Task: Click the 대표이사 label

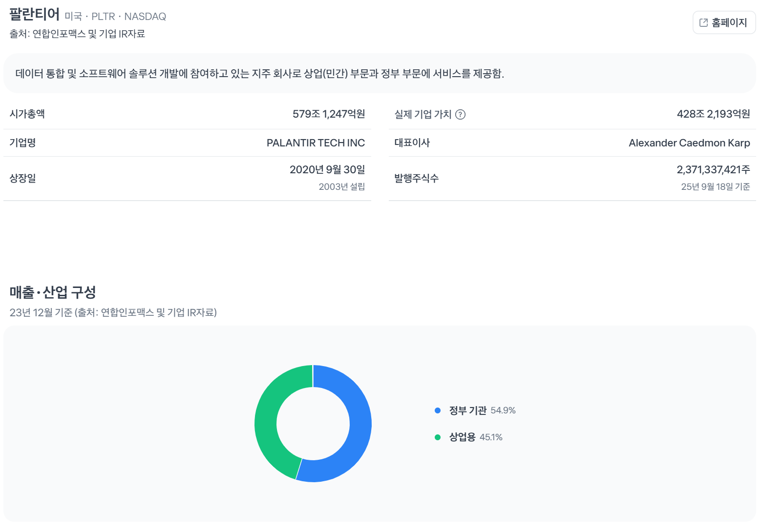Action: pos(412,143)
